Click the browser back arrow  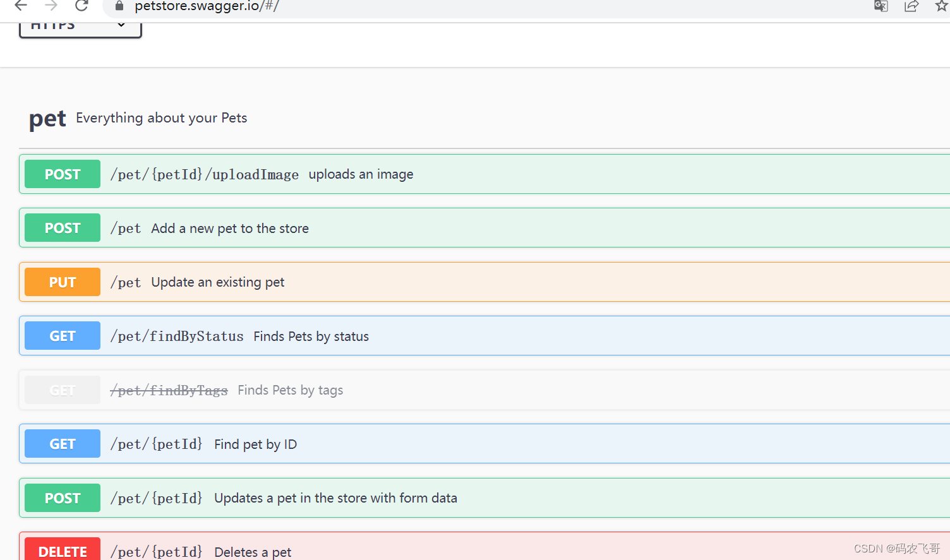[21, 6]
